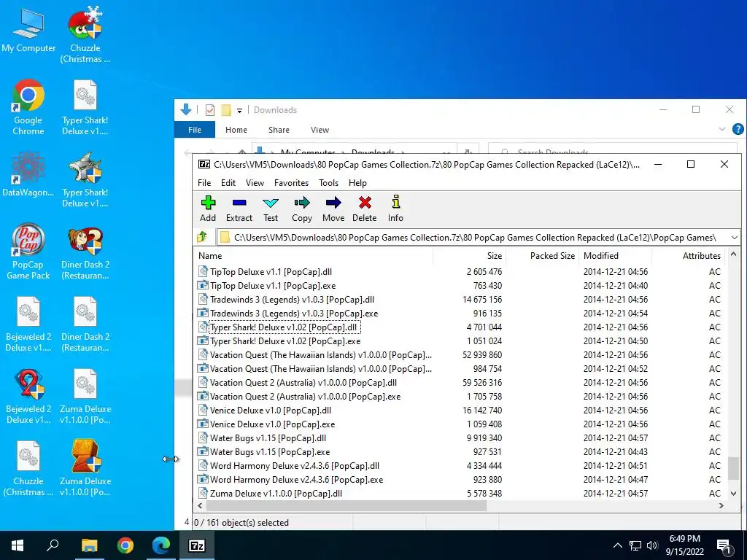
Task: Select Typer Shark! Deluxe v1.02 [PopCap].exe
Action: tap(279, 341)
